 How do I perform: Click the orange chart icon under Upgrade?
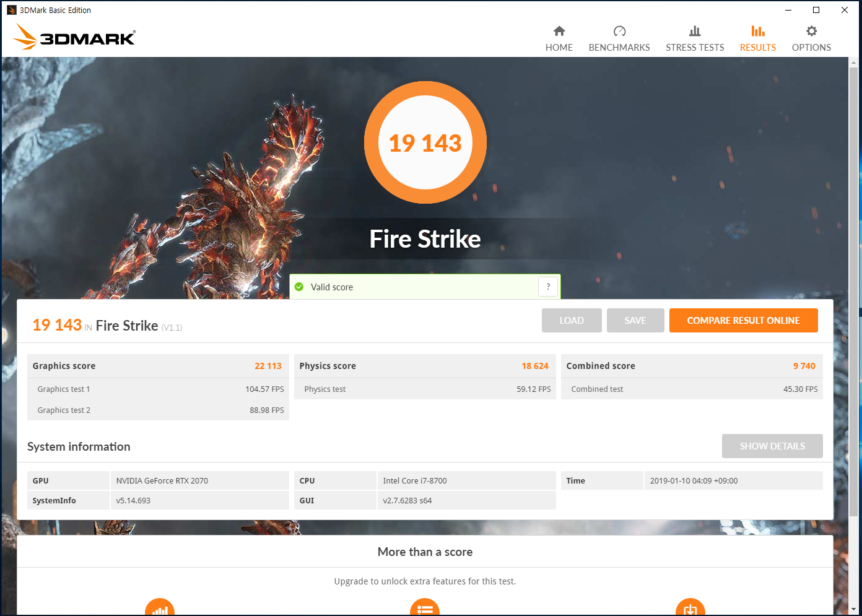tap(160, 608)
